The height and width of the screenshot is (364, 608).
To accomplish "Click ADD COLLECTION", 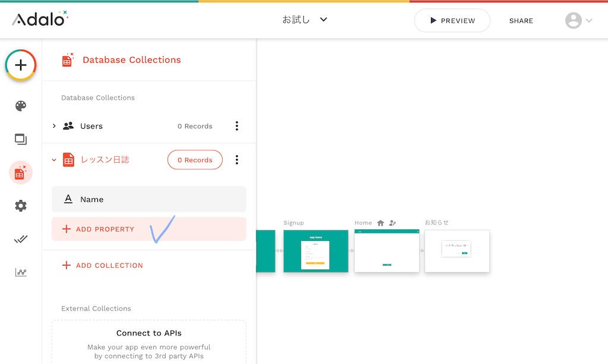I will (x=102, y=265).
